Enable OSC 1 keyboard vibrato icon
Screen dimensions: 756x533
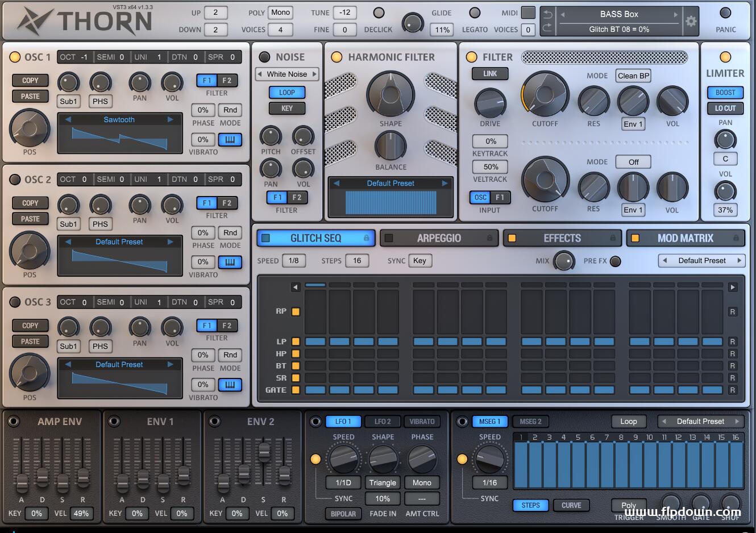click(230, 140)
